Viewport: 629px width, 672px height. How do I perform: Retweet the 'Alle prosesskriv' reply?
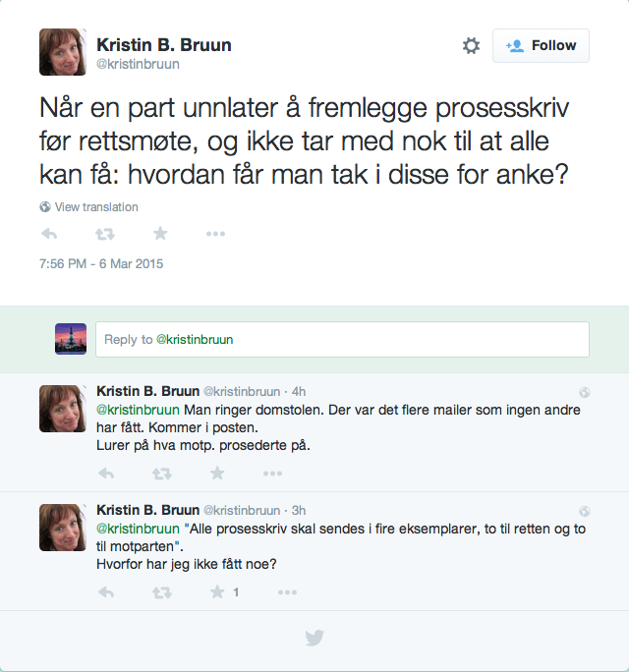tap(162, 592)
